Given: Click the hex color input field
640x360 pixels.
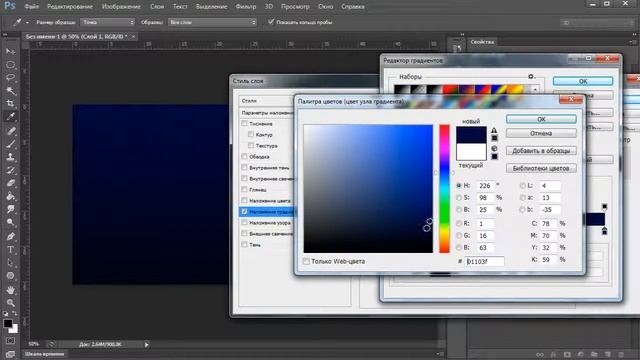Looking at the screenshot, I should point(484,261).
